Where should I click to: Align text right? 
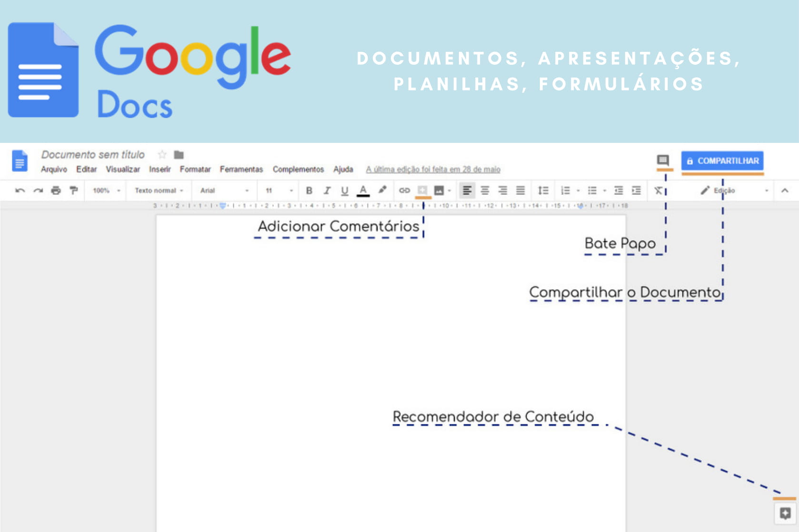[x=502, y=191]
